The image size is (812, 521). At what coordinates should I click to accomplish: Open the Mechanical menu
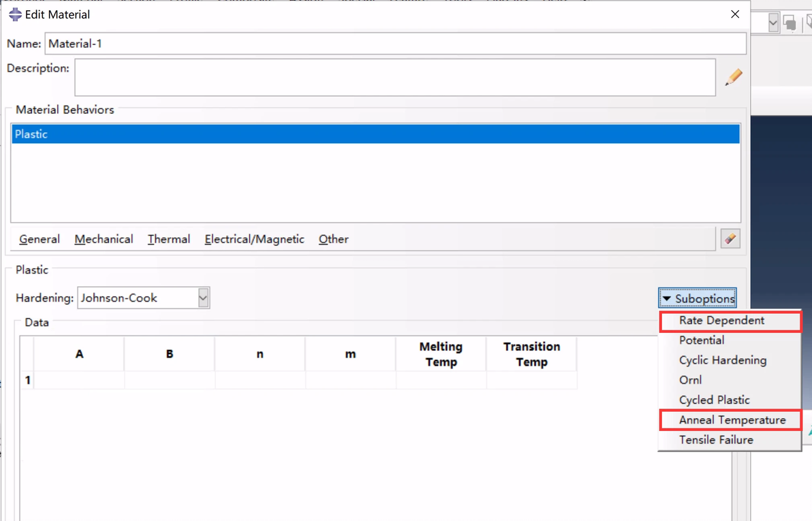pyautogui.click(x=104, y=239)
